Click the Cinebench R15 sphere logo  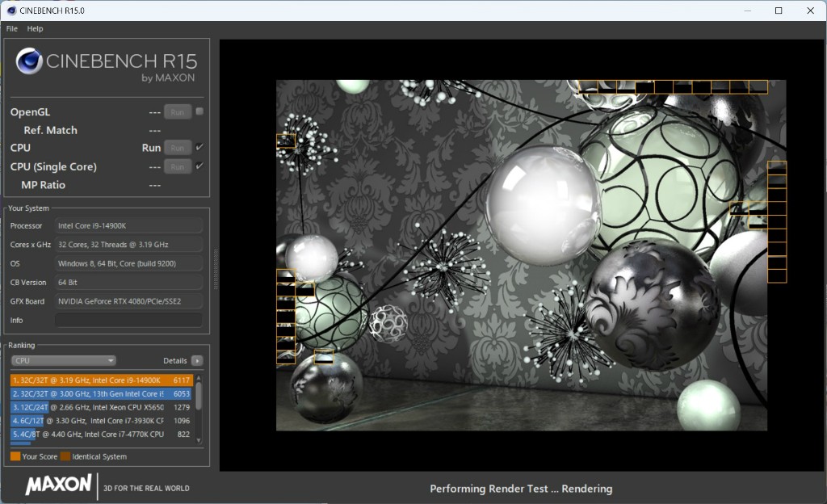[29, 61]
